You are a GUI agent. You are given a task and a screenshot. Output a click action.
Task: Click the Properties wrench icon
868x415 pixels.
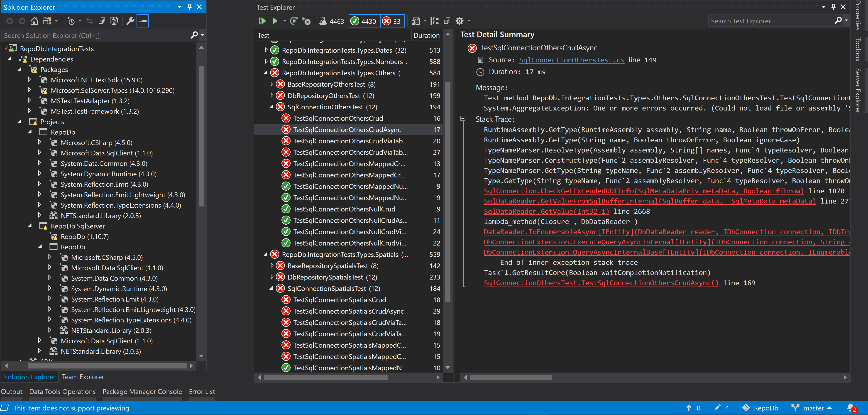[130, 21]
